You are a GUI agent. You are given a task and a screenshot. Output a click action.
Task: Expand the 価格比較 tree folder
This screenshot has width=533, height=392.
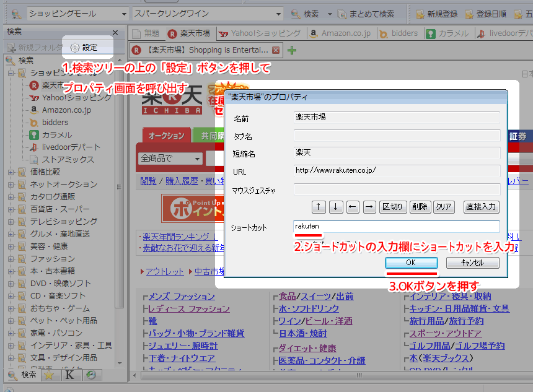pyautogui.click(x=11, y=172)
